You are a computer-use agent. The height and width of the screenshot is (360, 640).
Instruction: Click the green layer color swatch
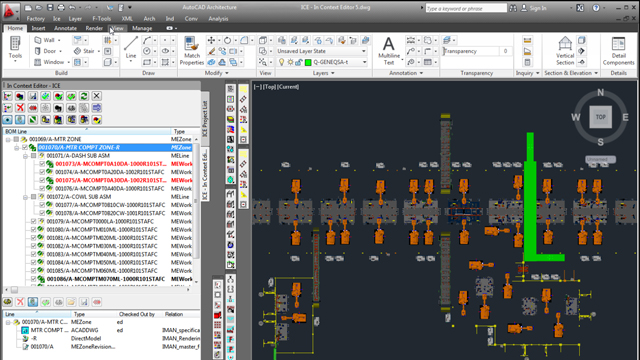tap(308, 62)
